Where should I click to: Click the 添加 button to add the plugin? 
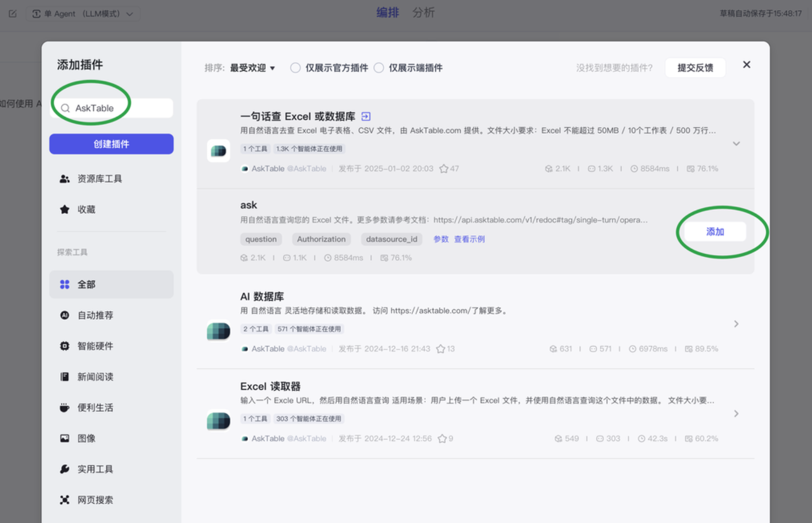click(x=714, y=232)
